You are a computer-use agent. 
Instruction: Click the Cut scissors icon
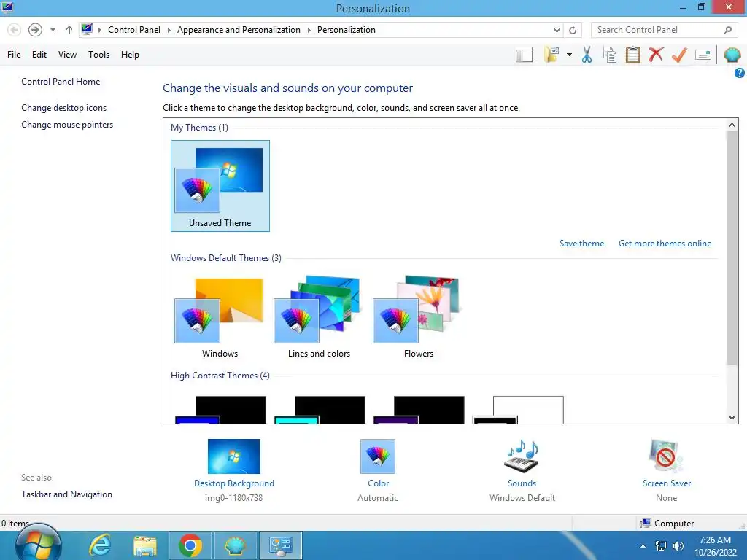pyautogui.click(x=587, y=55)
